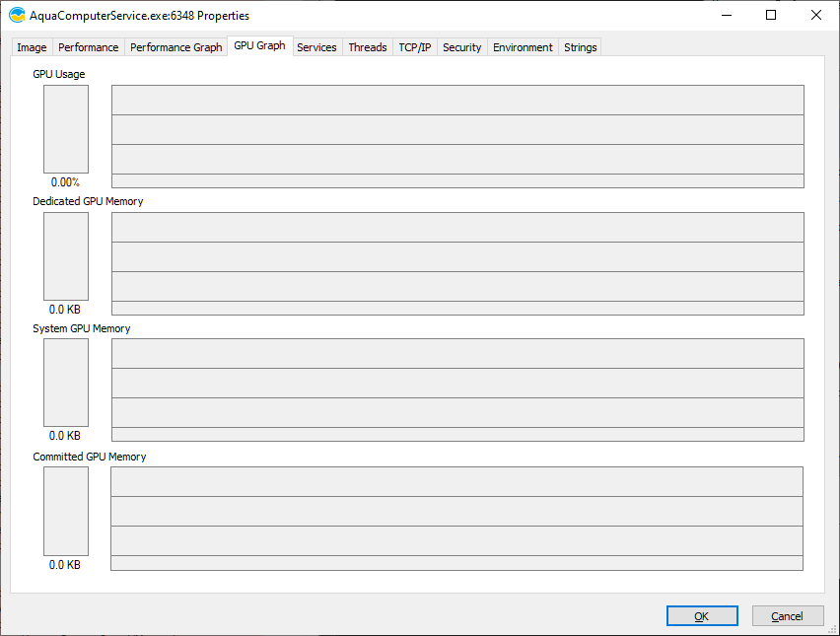Close the Properties window
The height and width of the screenshot is (636, 840).
tap(815, 16)
